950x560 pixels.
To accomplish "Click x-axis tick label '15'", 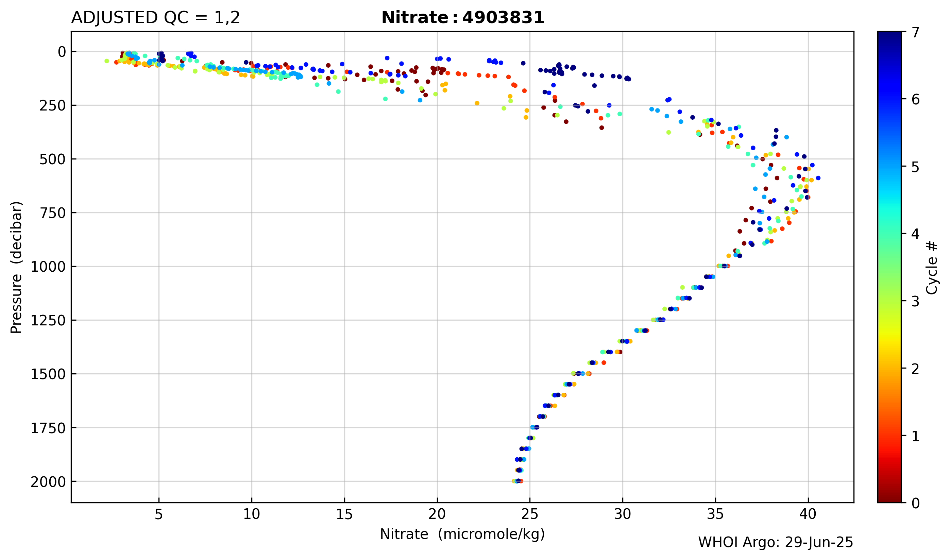I will 344,514.
